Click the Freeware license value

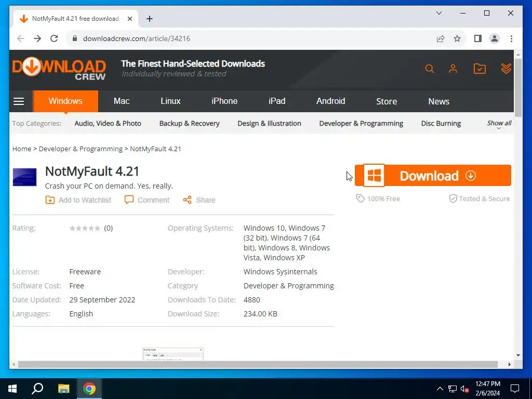click(85, 272)
